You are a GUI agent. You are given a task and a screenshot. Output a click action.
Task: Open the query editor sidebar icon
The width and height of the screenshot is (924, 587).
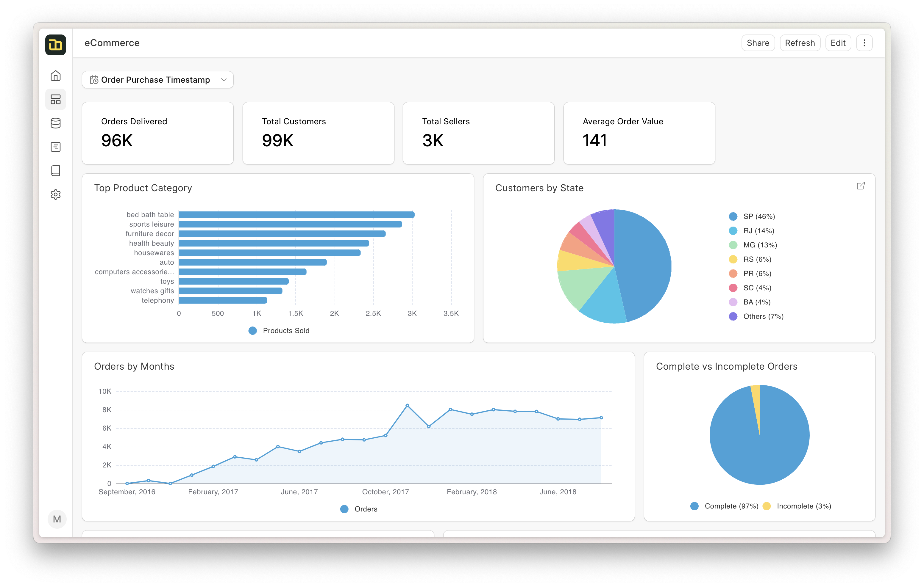[x=56, y=147]
